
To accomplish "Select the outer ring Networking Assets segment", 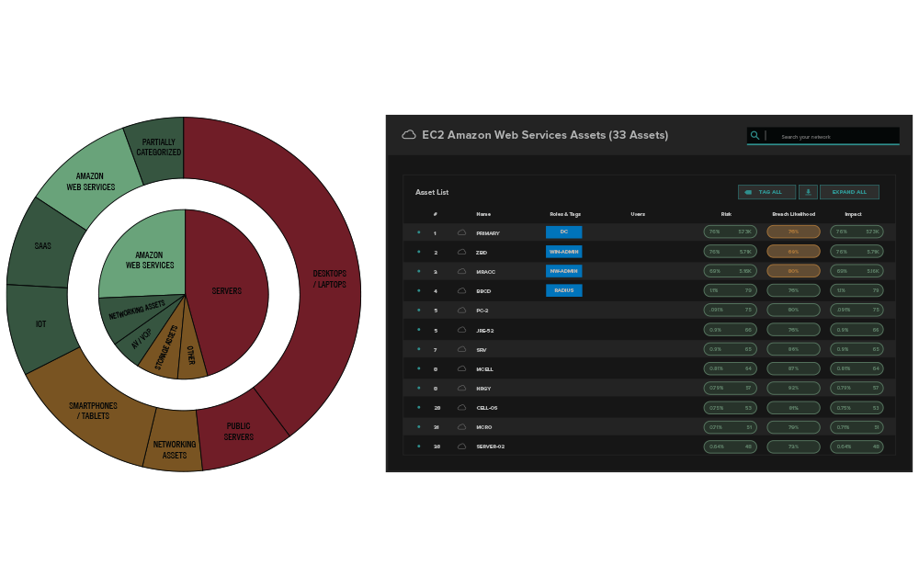I will (174, 450).
